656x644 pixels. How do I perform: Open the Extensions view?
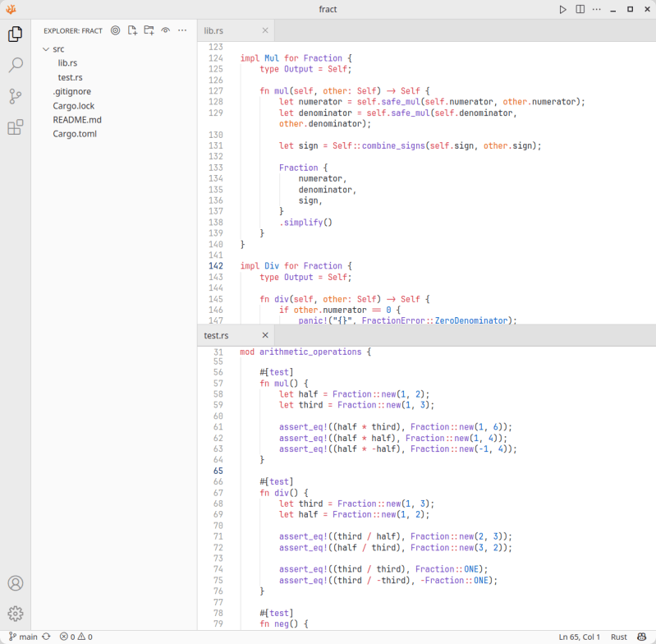(x=15, y=127)
